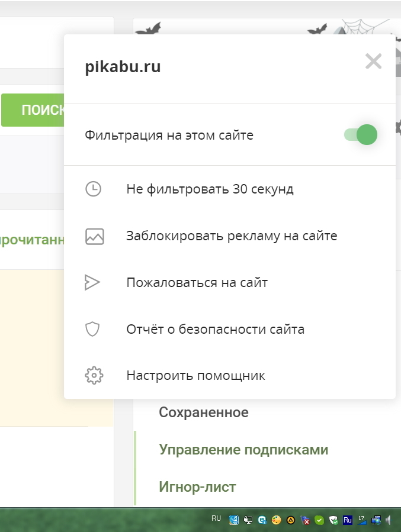Image resolution: width=401 pixels, height=532 pixels.
Task: Click the green checkmark tray icon
Action: tap(319, 521)
